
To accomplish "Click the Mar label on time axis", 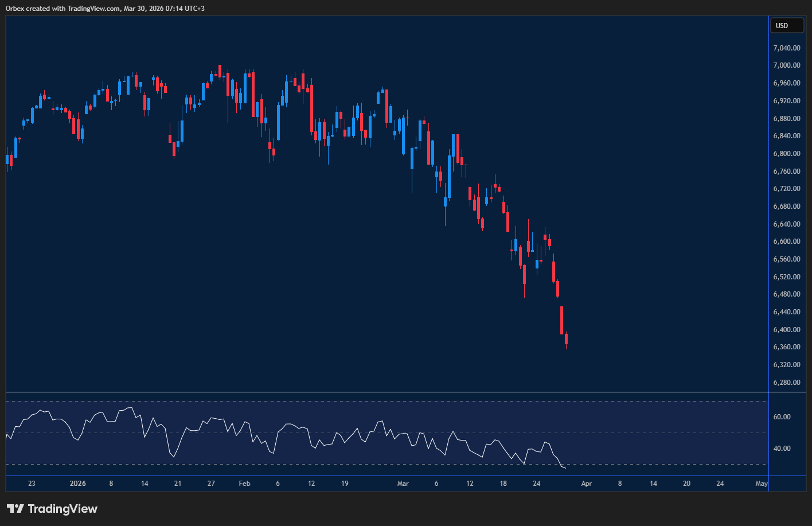I will (x=403, y=484).
